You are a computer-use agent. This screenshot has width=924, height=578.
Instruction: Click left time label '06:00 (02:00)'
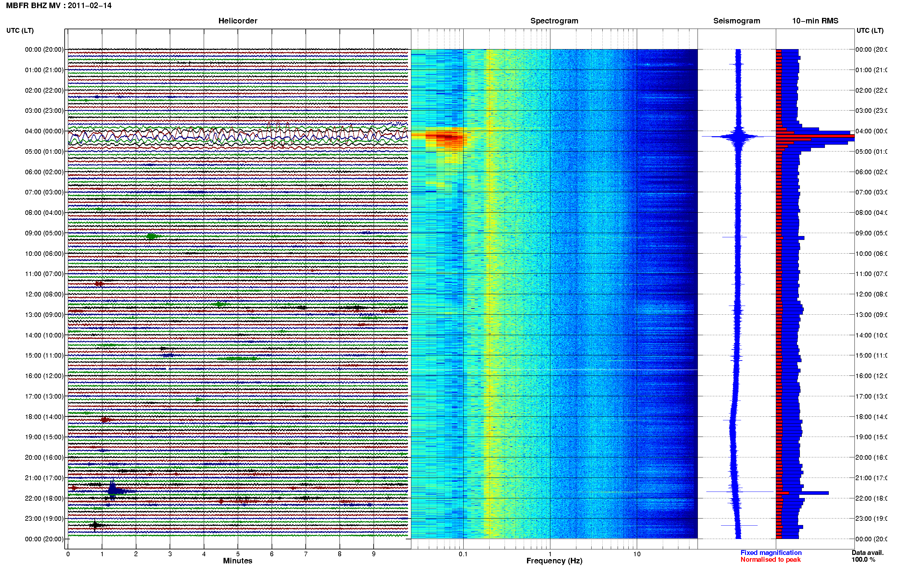(x=44, y=172)
